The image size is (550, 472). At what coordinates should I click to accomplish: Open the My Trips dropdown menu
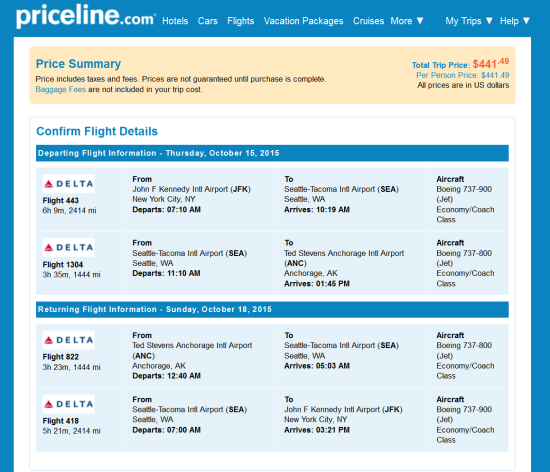click(469, 21)
